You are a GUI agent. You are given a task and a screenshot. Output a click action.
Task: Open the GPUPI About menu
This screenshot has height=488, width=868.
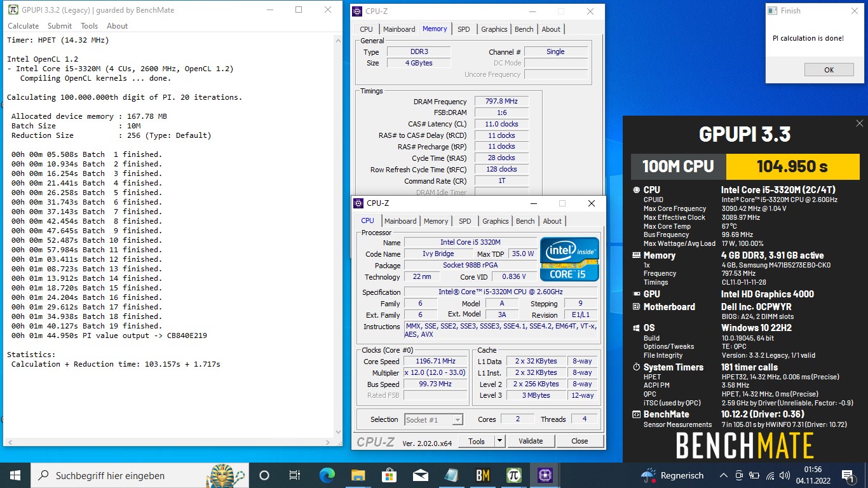117,26
